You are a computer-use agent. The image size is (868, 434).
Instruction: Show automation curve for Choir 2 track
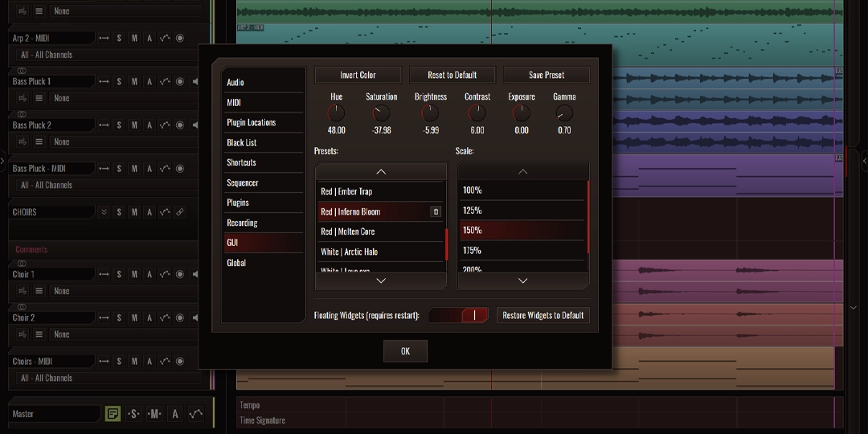pos(165,317)
